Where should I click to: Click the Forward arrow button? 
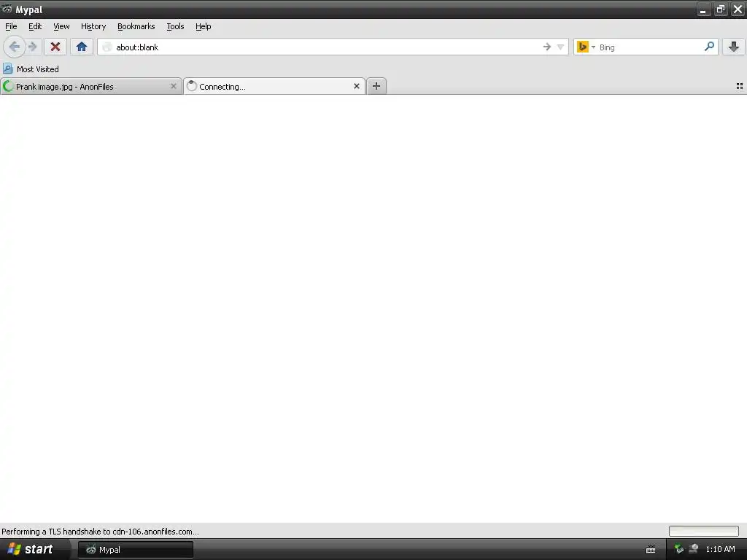(x=33, y=47)
